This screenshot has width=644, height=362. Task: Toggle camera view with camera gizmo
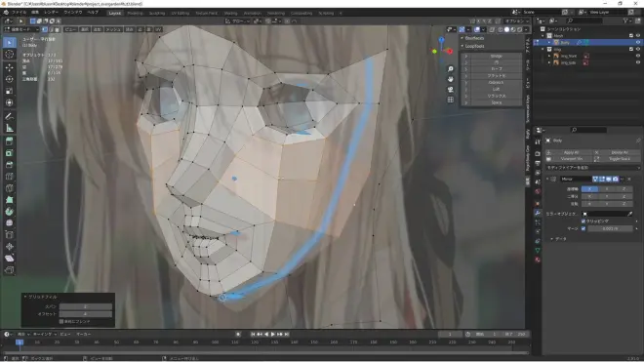point(451,89)
